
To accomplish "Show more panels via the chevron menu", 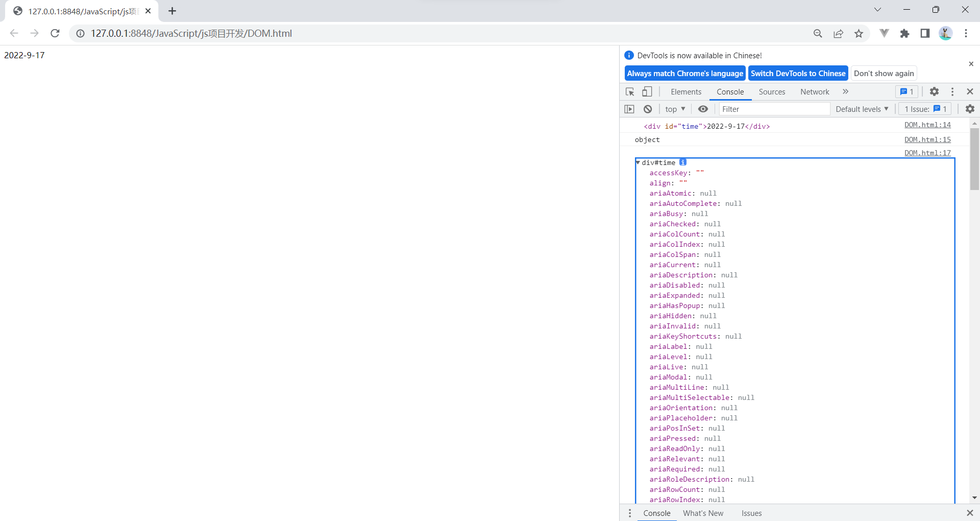I will [x=846, y=91].
